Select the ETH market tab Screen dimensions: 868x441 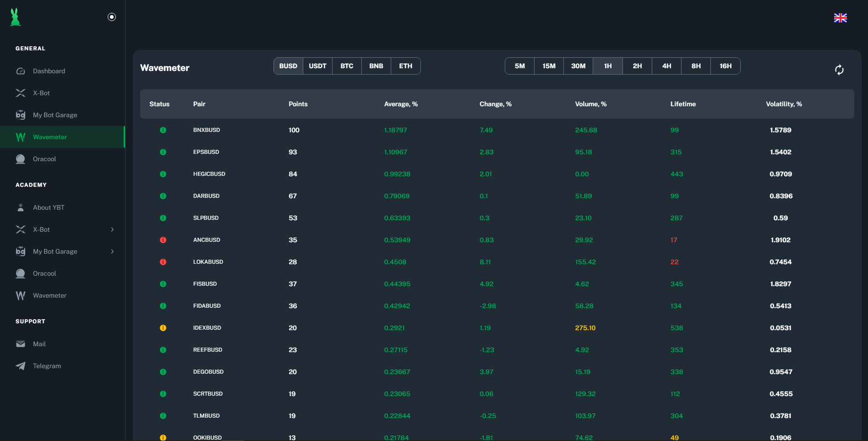pos(405,66)
